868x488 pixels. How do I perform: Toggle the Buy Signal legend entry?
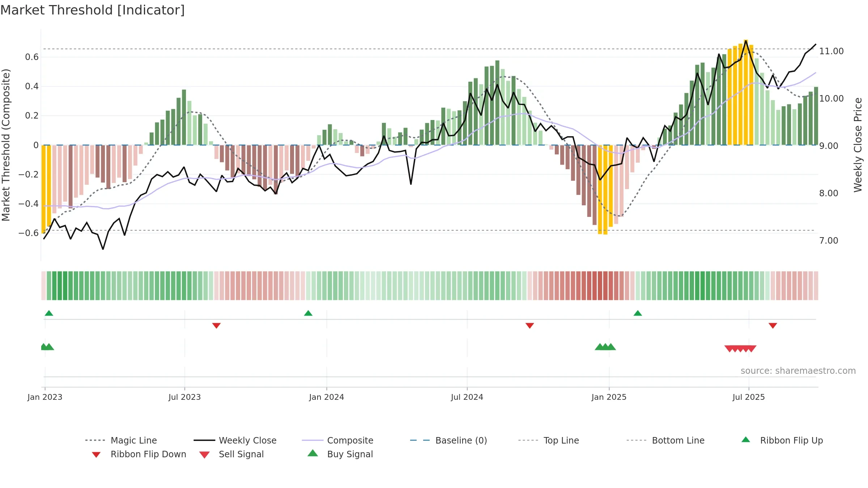pos(340,454)
